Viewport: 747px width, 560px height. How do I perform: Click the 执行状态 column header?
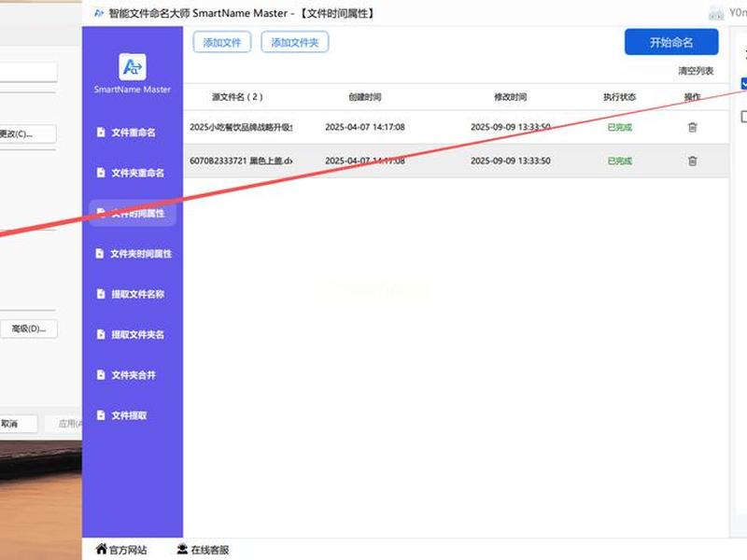click(620, 97)
